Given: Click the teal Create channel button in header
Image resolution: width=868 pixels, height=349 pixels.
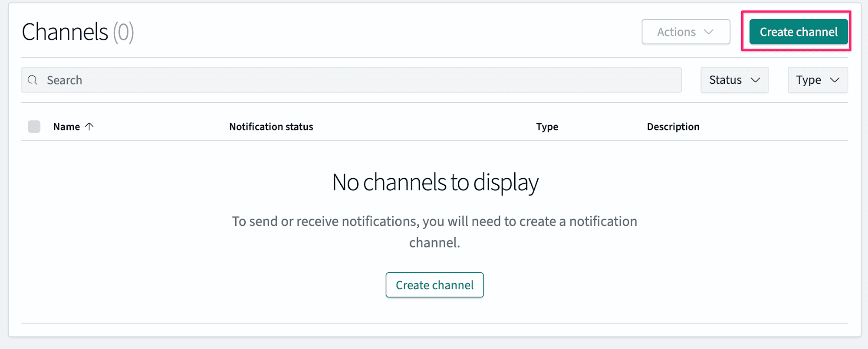Looking at the screenshot, I should click(x=798, y=32).
